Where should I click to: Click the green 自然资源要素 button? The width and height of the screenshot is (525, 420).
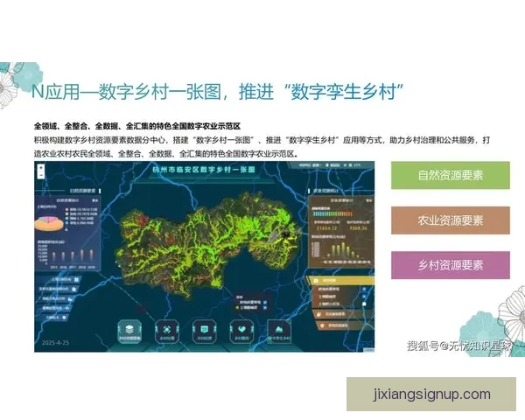click(451, 175)
